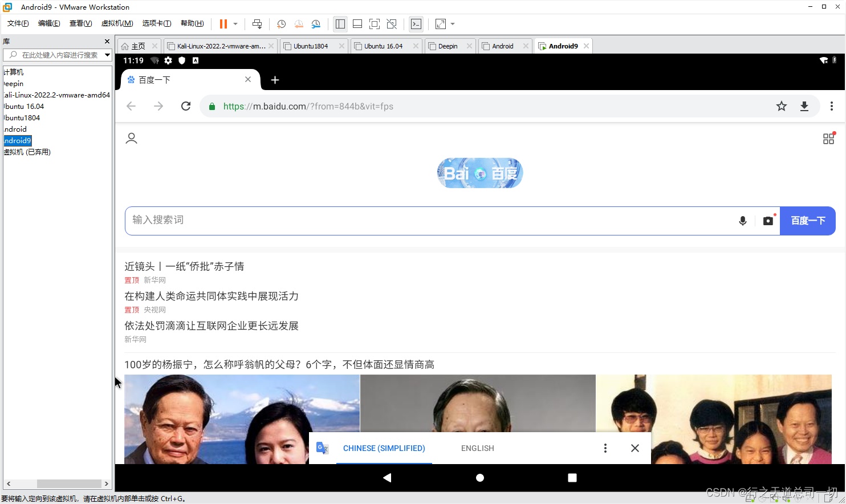Revert the VM to its previous snapshot
Screen dimensions: 846x504
pyautogui.click(x=299, y=24)
